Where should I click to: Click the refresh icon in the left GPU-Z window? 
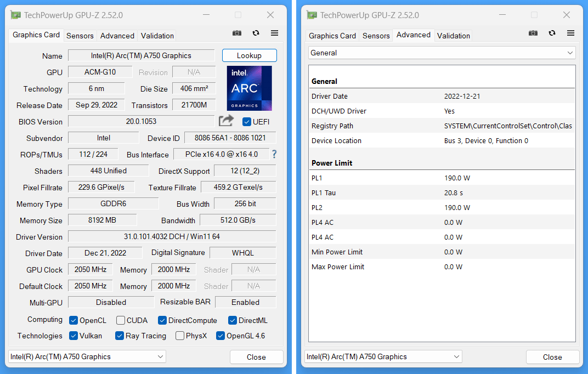(x=256, y=33)
